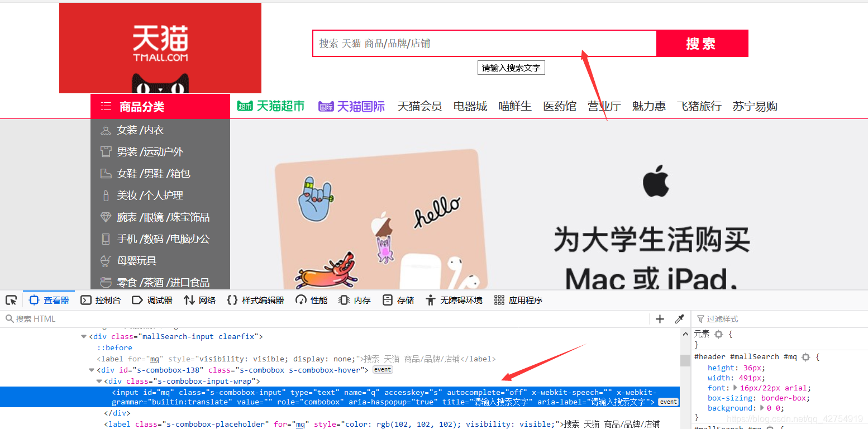Open the 查看器 inspector tab
868x429 pixels.
click(x=49, y=301)
